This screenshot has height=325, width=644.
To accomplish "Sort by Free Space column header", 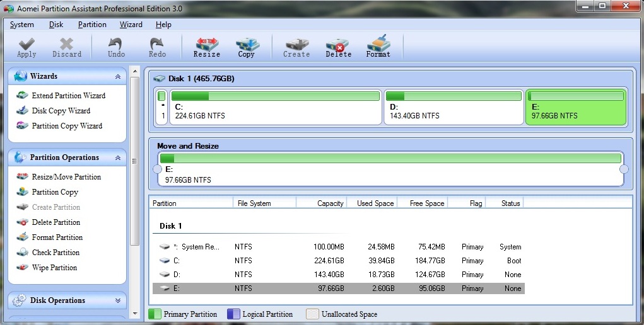I will 422,203.
